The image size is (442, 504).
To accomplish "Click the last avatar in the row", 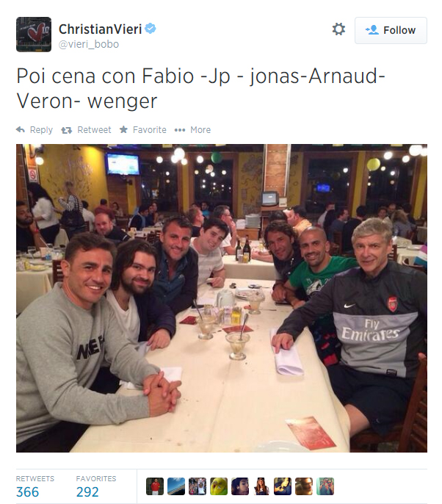I will 325,486.
